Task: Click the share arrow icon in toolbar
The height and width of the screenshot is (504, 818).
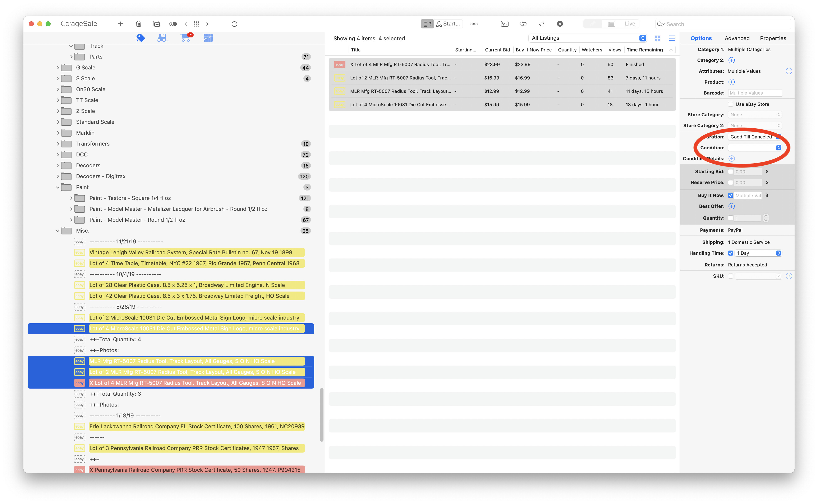Action: [541, 24]
